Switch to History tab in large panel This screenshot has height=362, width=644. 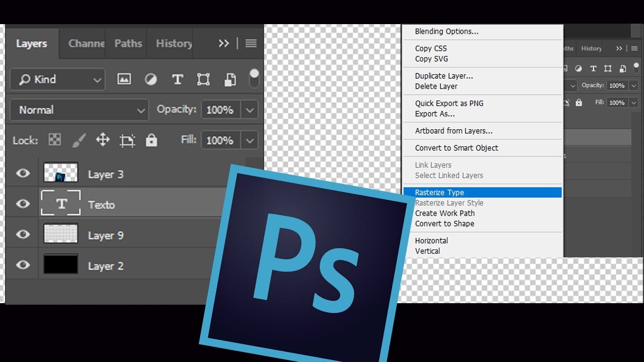coord(173,44)
